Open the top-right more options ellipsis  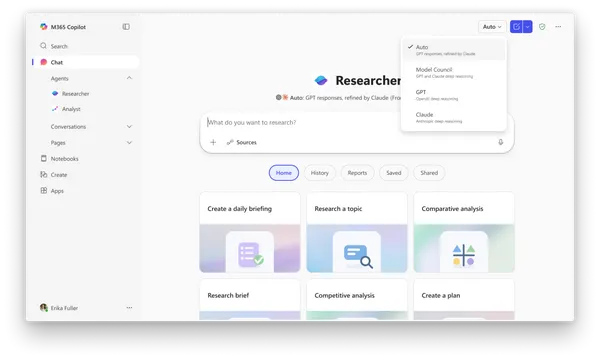(x=558, y=27)
